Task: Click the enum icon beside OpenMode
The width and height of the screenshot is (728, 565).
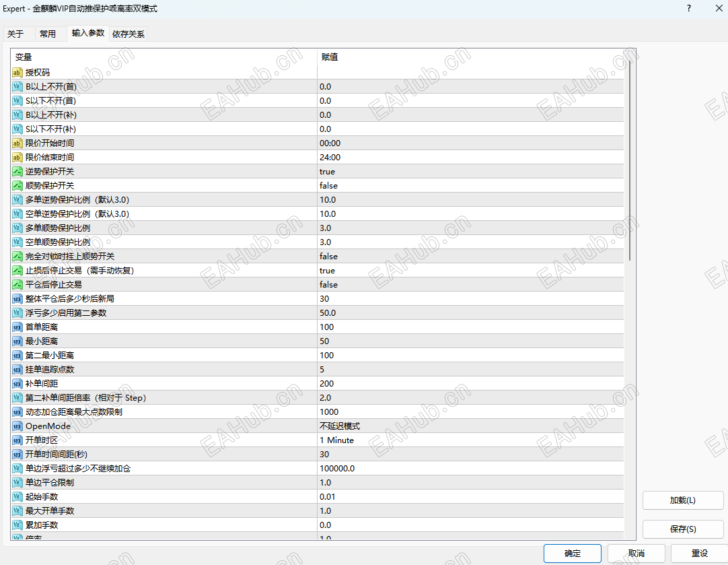Action: point(17,426)
